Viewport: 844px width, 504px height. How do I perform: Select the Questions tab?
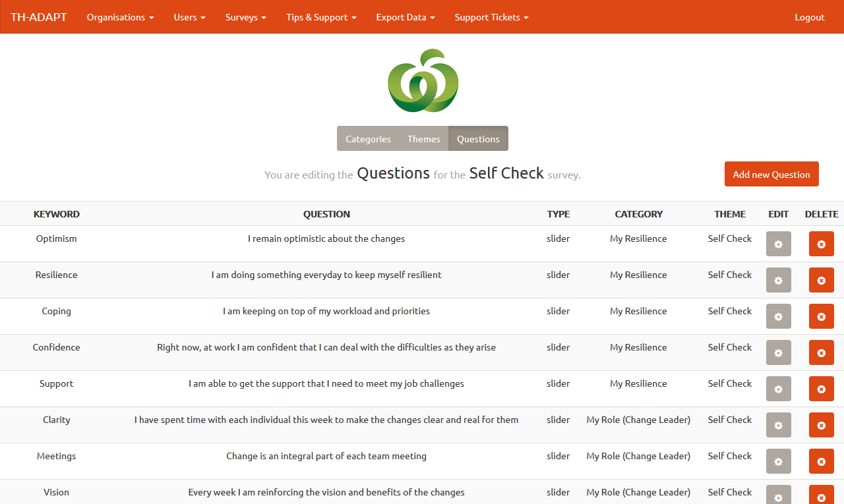478,138
